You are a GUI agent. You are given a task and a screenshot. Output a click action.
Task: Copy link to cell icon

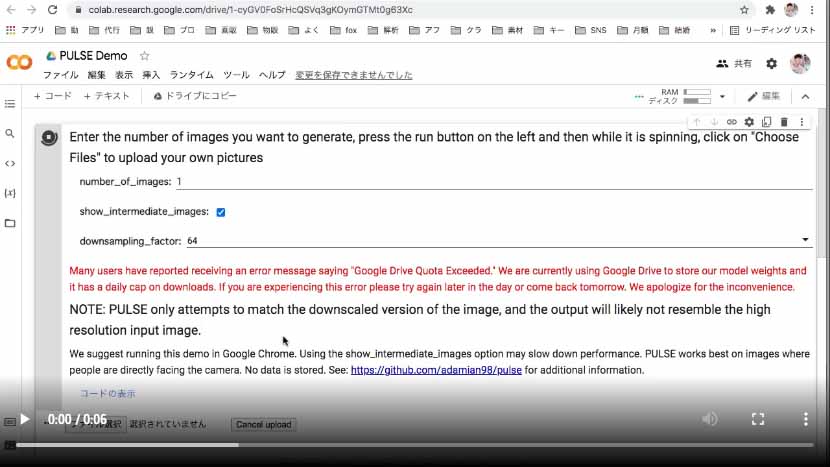(732, 122)
